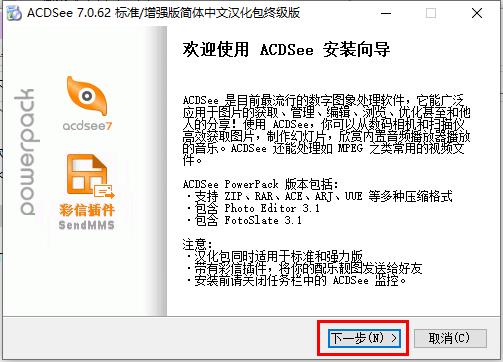Image resolution: width=503 pixels, height=362 pixels.
Task: Close the ACDSee installer window
Action: click(x=477, y=13)
